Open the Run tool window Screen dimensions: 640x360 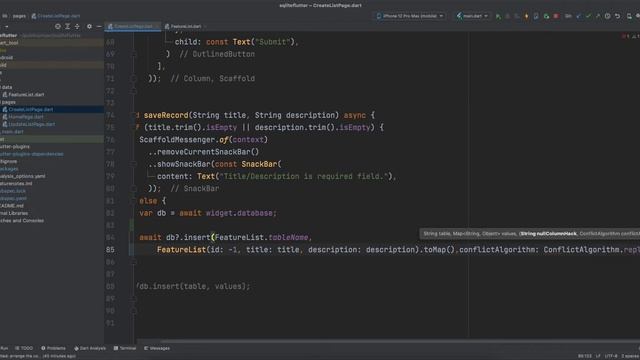[4, 348]
